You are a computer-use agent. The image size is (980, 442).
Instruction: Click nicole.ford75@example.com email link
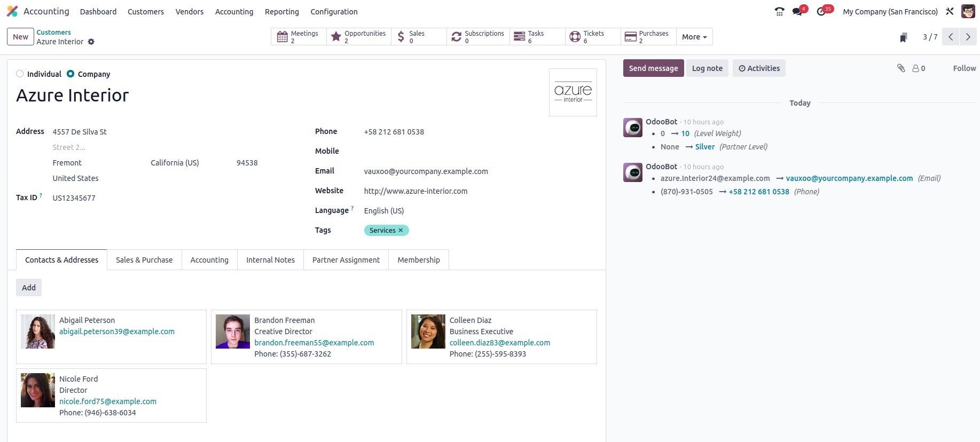tap(108, 401)
